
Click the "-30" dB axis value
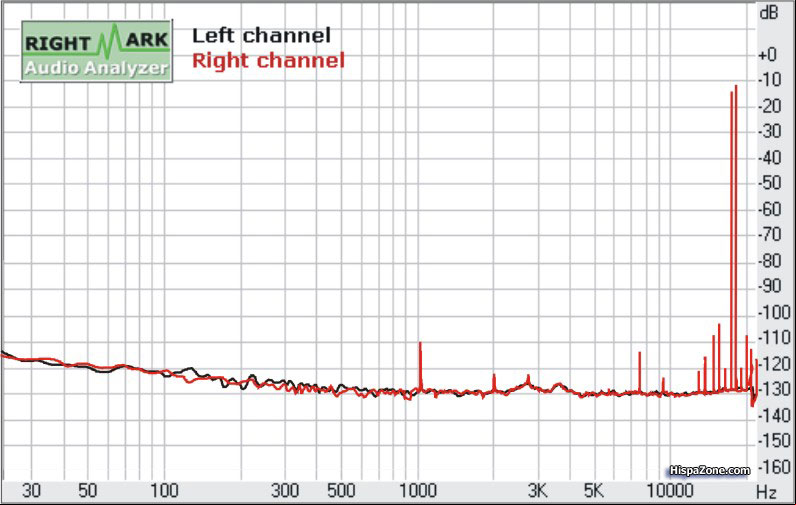click(769, 131)
